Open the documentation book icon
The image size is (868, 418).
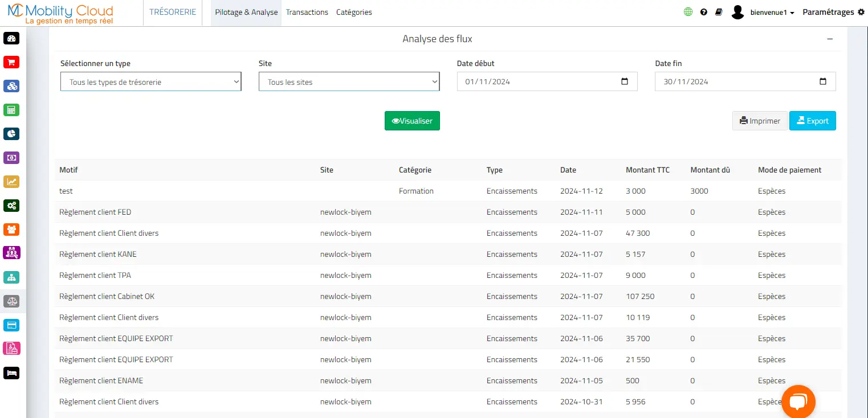click(719, 12)
